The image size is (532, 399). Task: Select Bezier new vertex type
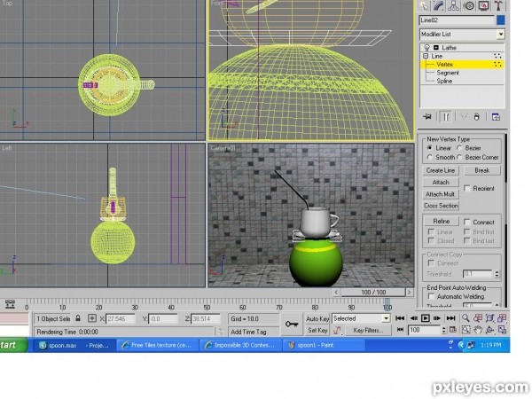point(459,148)
